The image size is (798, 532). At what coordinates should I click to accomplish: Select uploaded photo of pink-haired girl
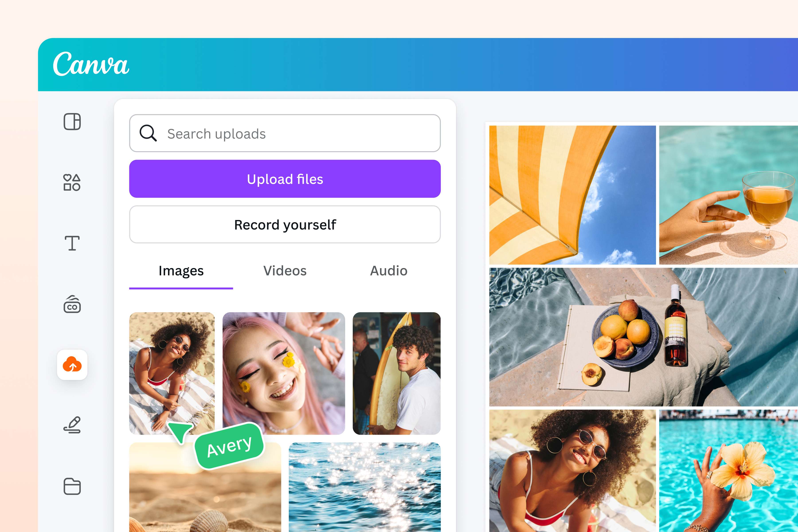284,373
